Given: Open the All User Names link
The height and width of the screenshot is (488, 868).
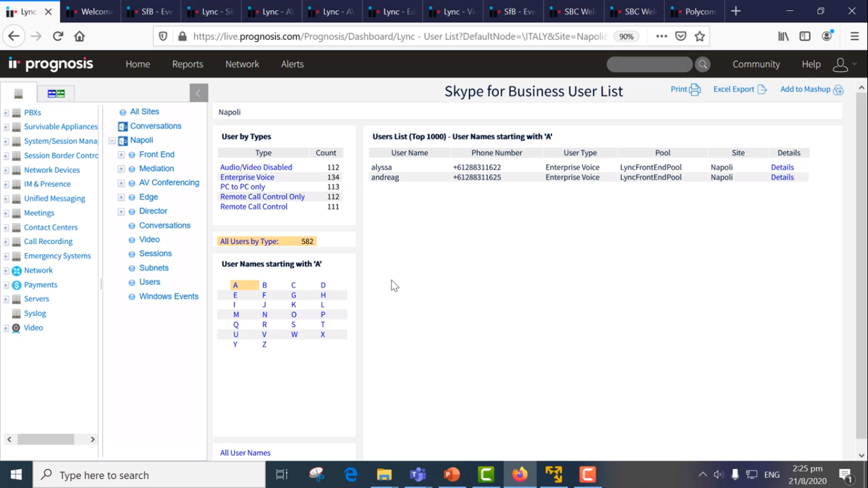Looking at the screenshot, I should (x=245, y=453).
